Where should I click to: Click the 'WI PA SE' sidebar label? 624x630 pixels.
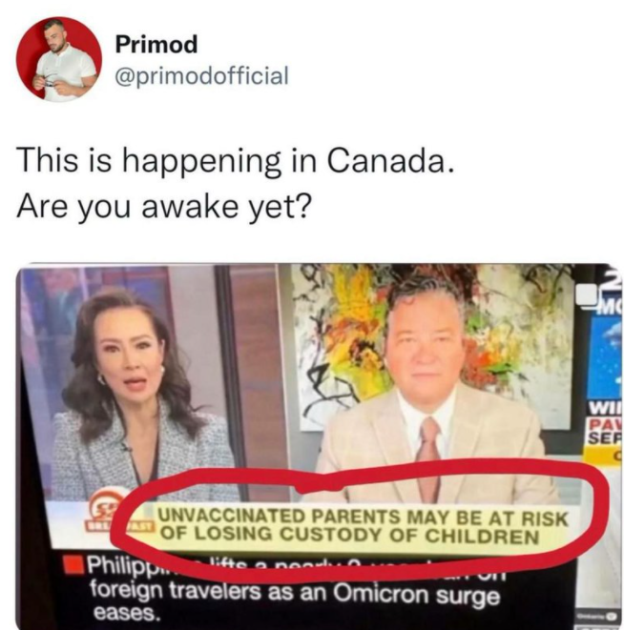605,423
